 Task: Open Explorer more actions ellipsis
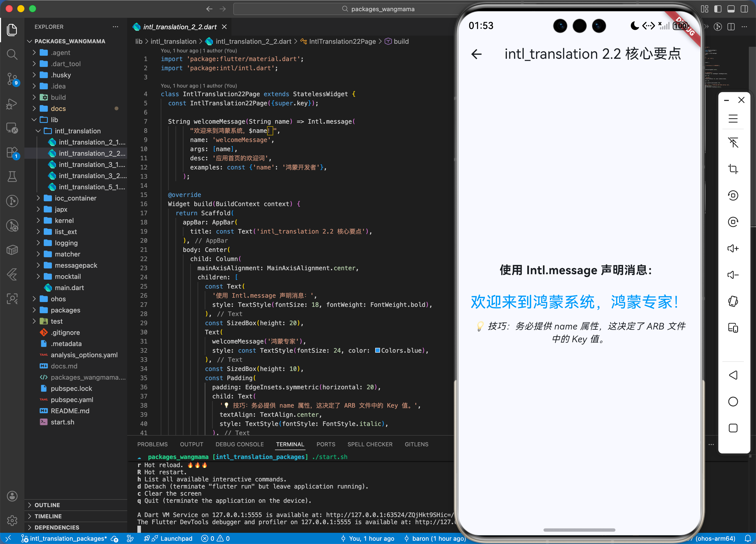coord(115,27)
